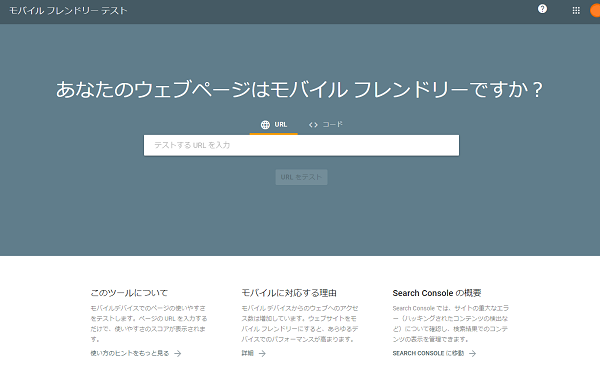Click the モバイルに対応する理由 heading
This screenshot has height=370, width=600.
[x=289, y=293]
